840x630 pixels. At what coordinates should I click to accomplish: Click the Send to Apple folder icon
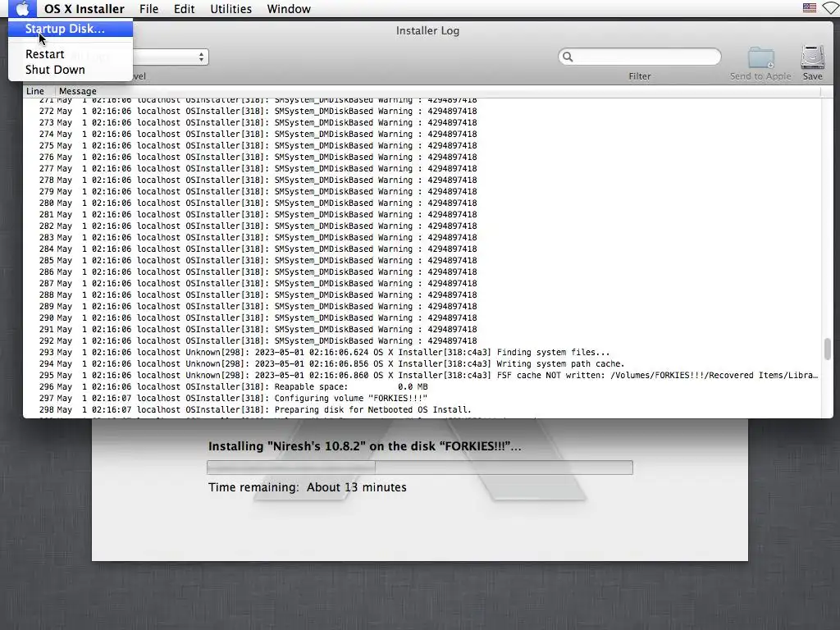[760, 58]
